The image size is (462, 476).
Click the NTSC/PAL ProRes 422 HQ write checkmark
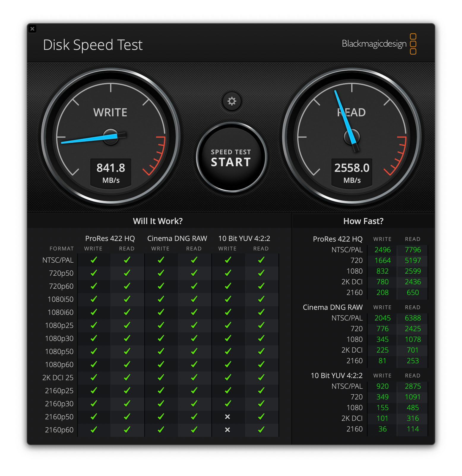[x=94, y=260]
